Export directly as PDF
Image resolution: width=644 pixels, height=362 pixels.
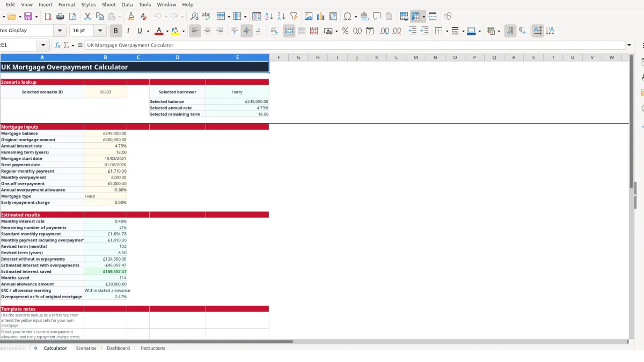coord(48,17)
